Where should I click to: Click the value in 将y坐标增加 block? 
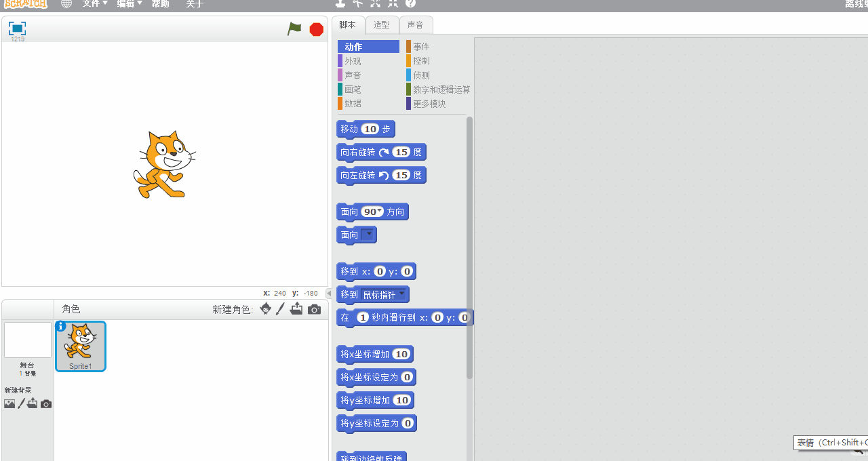pyautogui.click(x=402, y=400)
